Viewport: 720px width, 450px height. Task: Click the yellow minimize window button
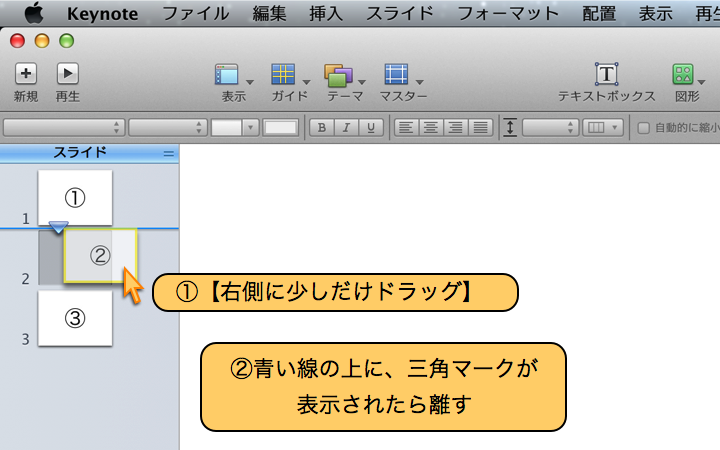42,41
